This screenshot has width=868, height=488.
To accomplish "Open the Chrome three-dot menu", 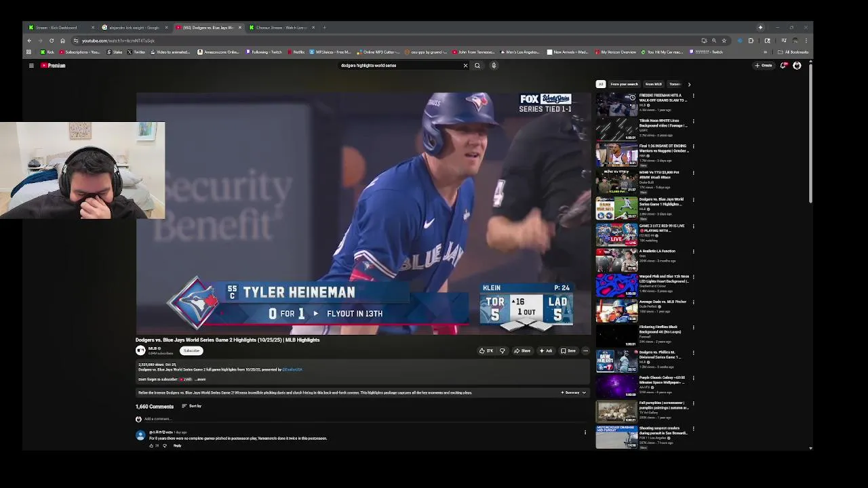I will pyautogui.click(x=805, y=41).
